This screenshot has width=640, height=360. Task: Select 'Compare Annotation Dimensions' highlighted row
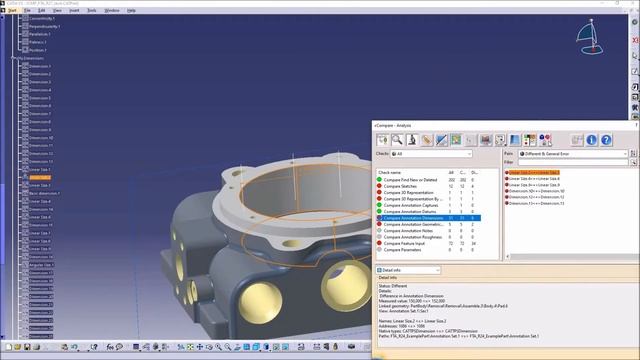click(428, 218)
